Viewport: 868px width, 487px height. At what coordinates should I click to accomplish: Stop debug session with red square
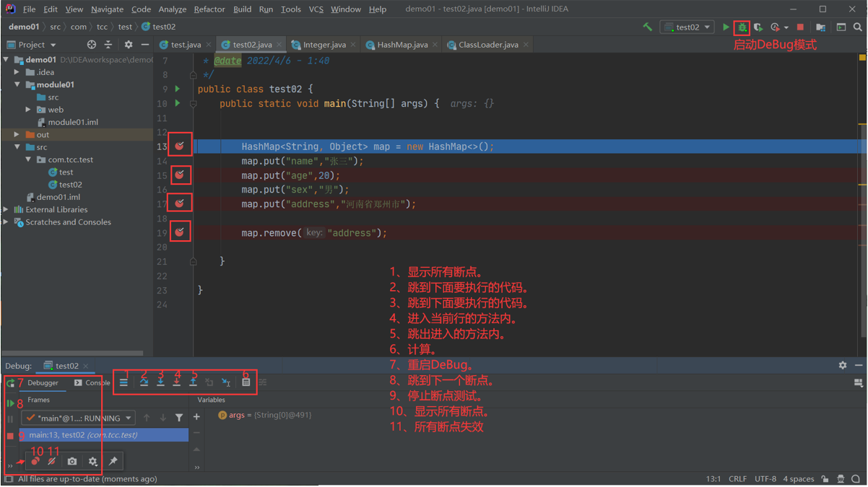tap(10, 436)
